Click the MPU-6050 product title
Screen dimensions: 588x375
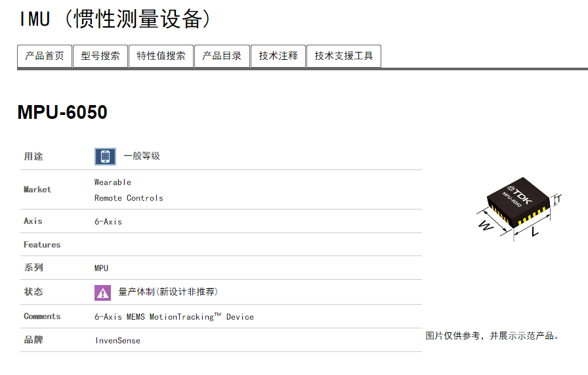click(62, 112)
